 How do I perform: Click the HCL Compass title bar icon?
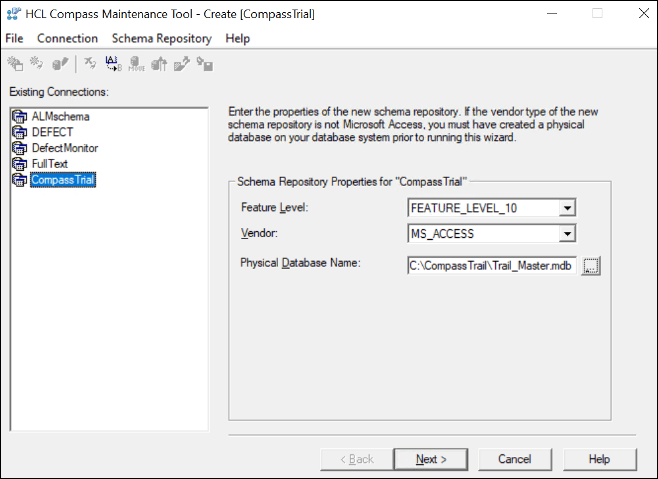[14, 14]
